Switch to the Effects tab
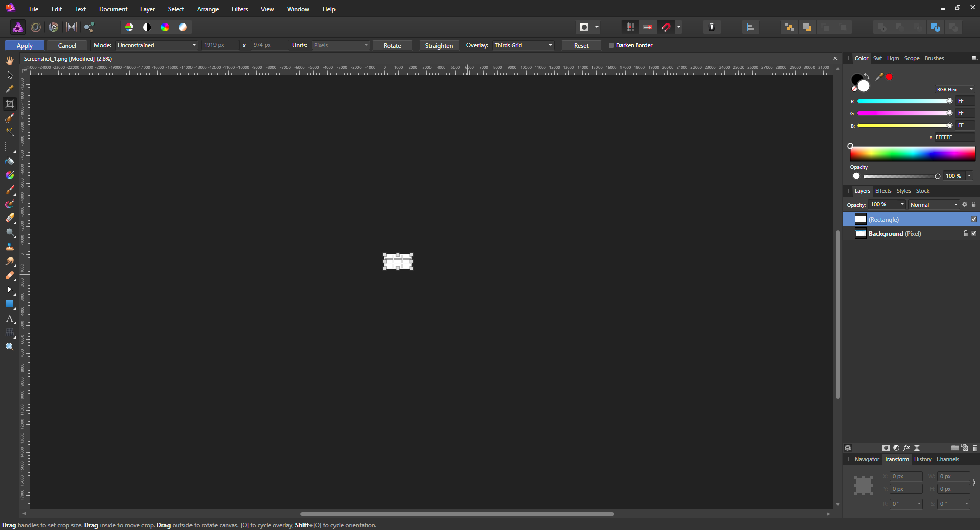The width and height of the screenshot is (980, 530). (x=883, y=191)
